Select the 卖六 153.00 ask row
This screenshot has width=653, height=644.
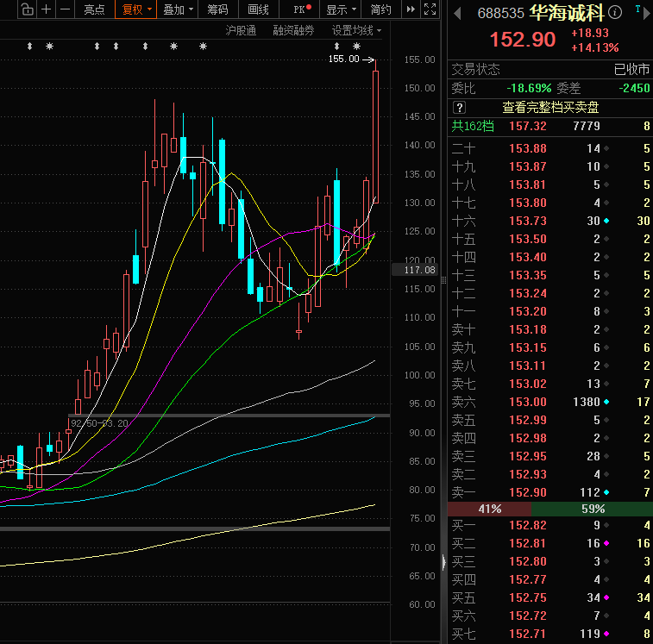(550, 402)
